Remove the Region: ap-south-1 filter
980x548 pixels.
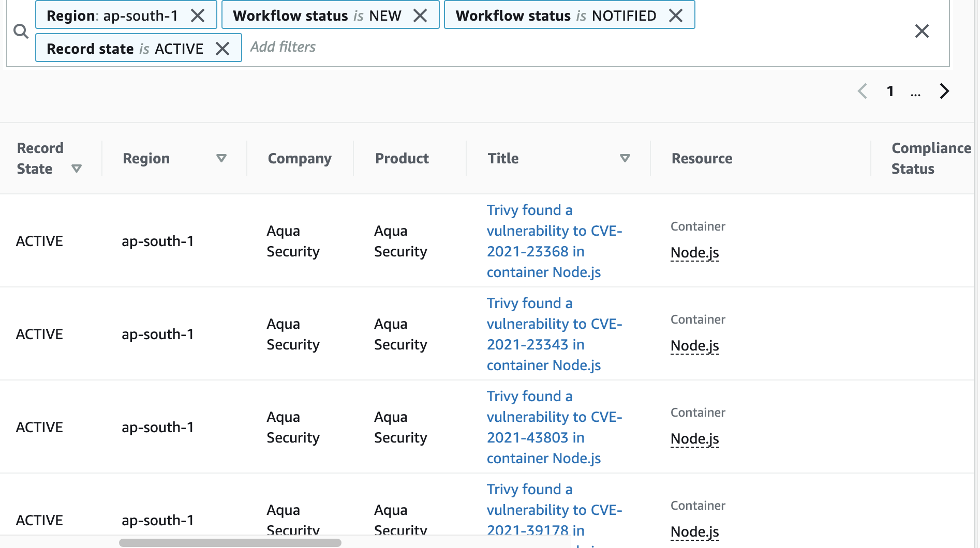click(198, 16)
